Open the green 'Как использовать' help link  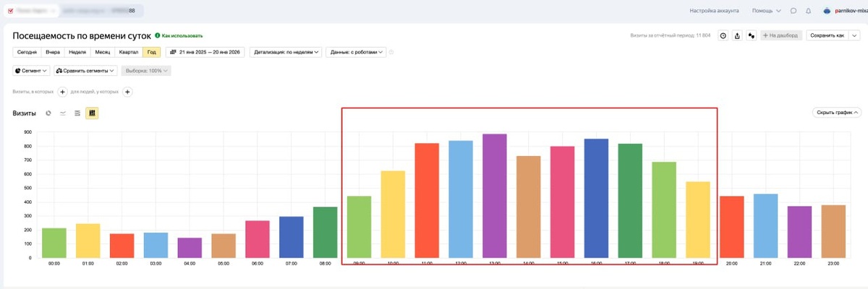click(x=179, y=35)
